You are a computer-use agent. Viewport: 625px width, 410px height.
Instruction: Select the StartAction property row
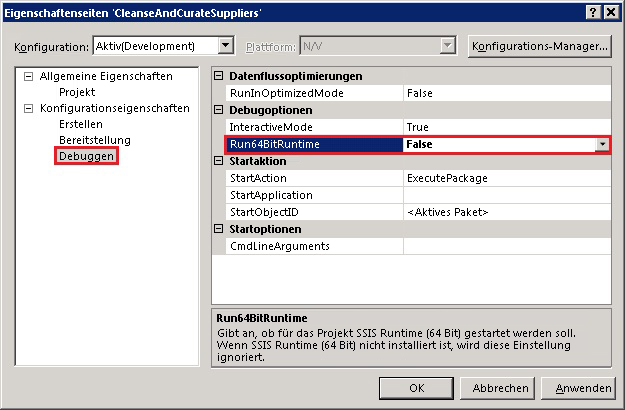(418, 178)
